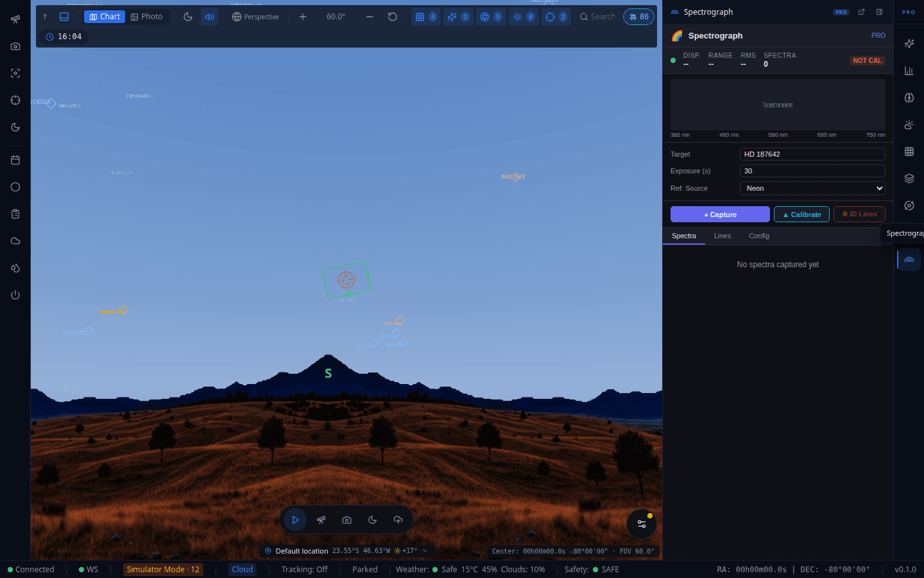Open the telescope panel in left sidebar
Image resolution: width=924 pixels, height=578 pixels.
click(15, 19)
